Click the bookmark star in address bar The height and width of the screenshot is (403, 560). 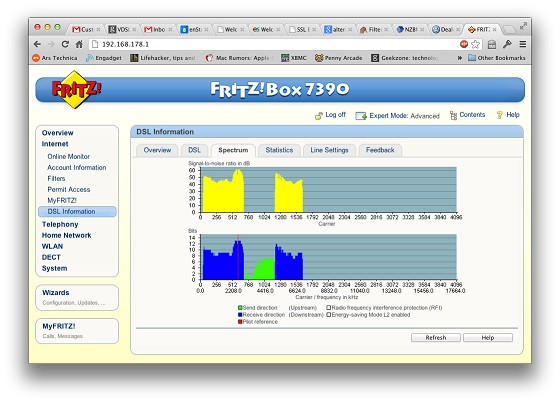[475, 44]
